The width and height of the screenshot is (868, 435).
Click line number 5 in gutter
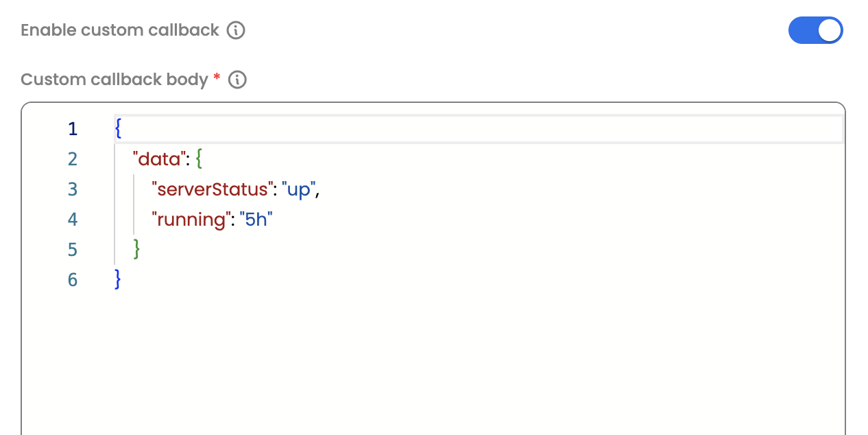[73, 250]
